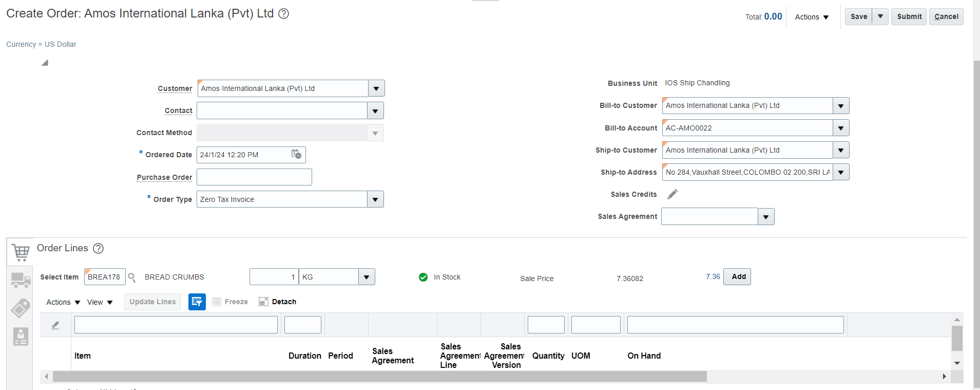Toggle Query By Example filter icon
This screenshot has width=980, height=390.
(197, 302)
